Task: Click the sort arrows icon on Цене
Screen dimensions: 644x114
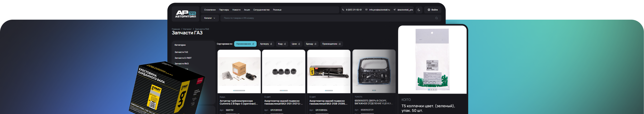Action: click(299, 44)
